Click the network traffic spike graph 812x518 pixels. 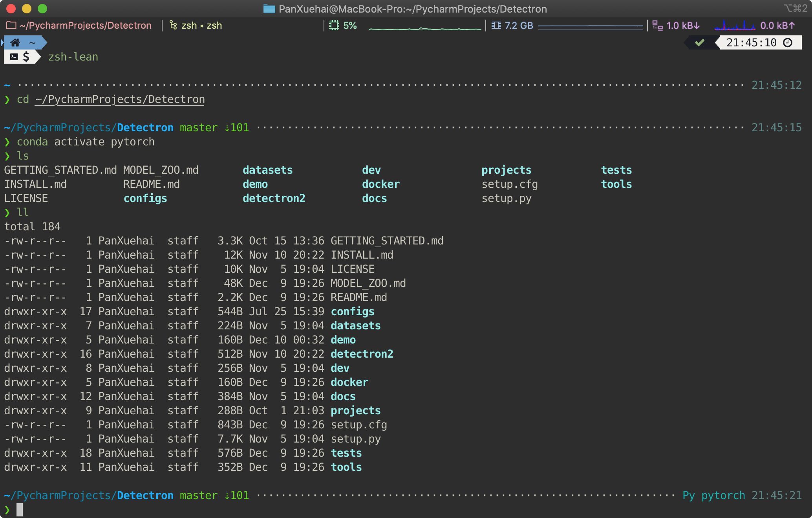(x=734, y=26)
